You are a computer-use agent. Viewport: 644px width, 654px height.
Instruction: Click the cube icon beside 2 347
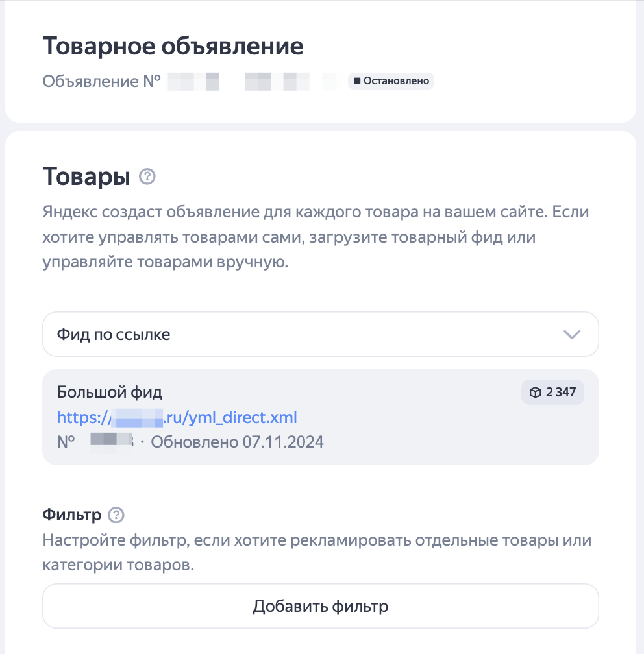click(535, 392)
